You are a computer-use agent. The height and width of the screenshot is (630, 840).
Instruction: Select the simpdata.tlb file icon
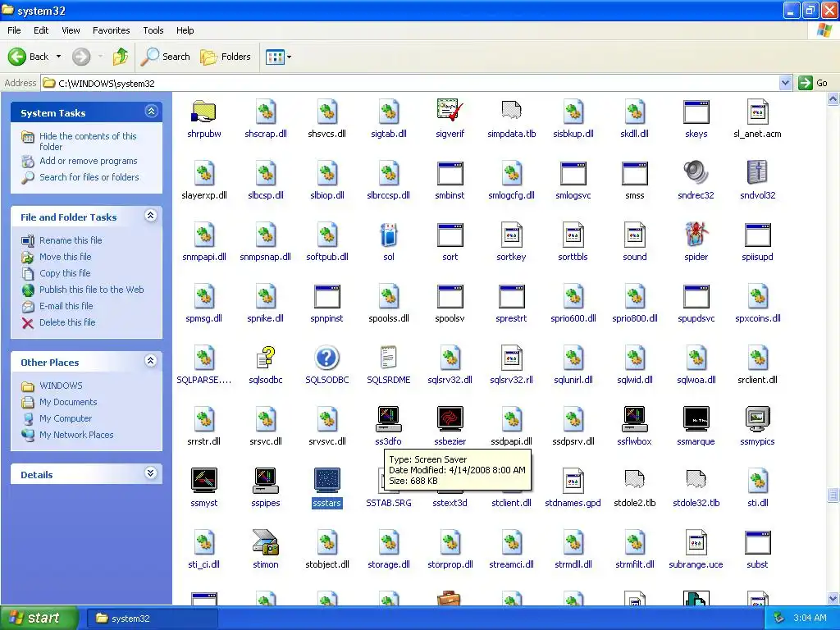(x=512, y=112)
